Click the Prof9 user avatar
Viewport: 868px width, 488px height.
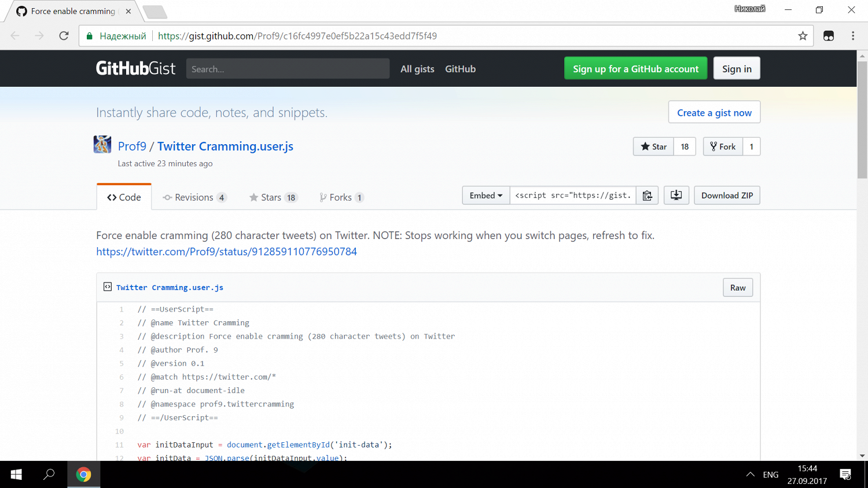pyautogui.click(x=102, y=145)
